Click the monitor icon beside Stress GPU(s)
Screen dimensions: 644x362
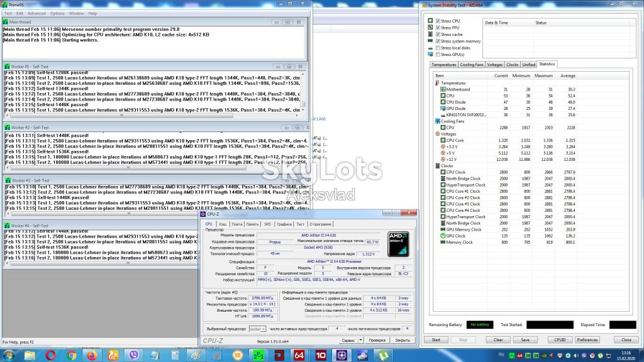click(430, 54)
